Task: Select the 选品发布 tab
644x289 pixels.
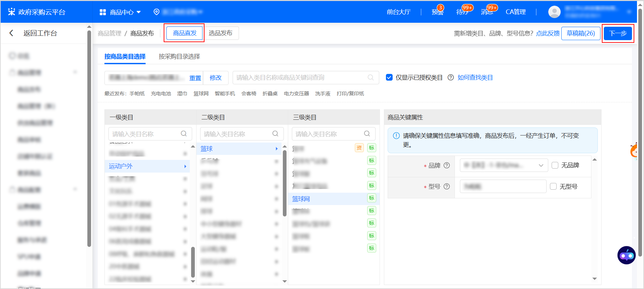Action: click(221, 33)
